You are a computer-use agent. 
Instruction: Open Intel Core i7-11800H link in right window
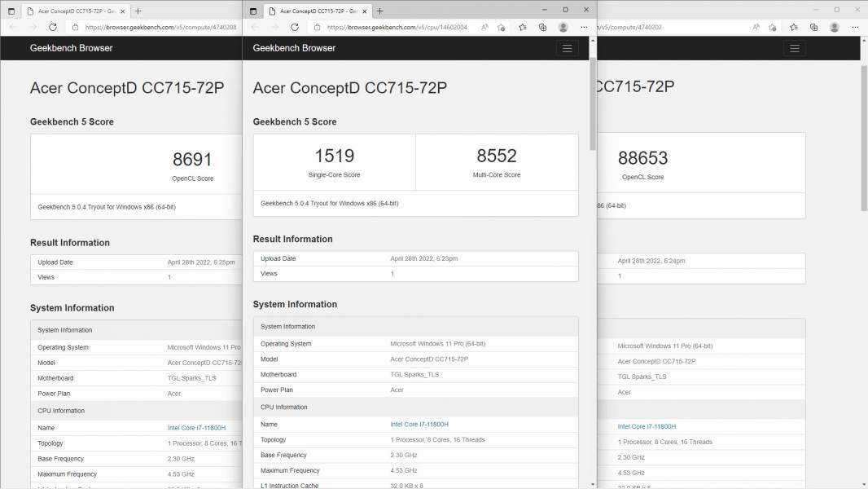pos(647,426)
